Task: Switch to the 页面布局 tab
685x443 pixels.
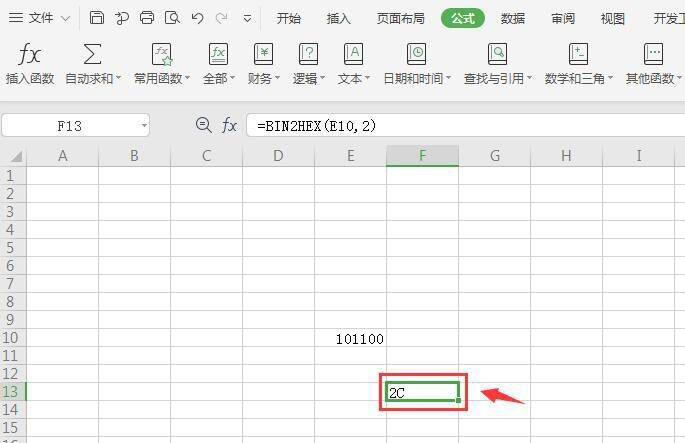Action: tap(401, 18)
